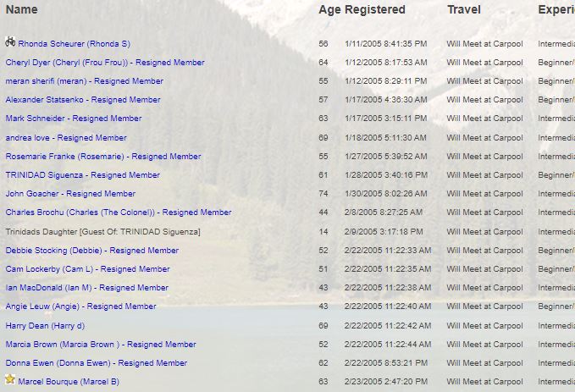
Task: Select Ian MacDonald (Ian M) profile link
Action: (87, 288)
